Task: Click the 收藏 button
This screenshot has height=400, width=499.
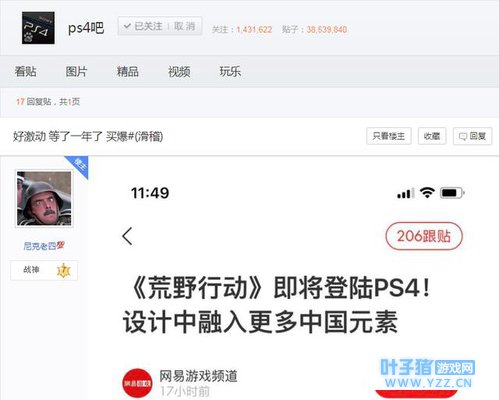Action: click(x=432, y=136)
